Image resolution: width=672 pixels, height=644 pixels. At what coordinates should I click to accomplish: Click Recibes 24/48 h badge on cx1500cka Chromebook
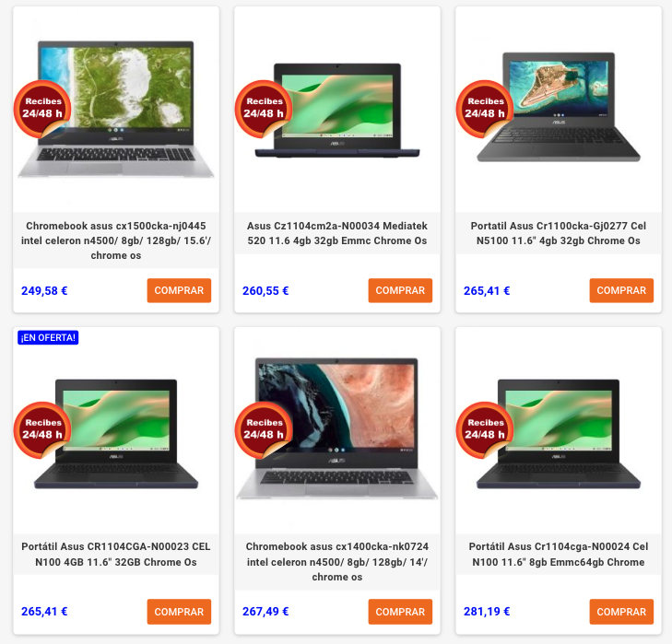point(42,109)
